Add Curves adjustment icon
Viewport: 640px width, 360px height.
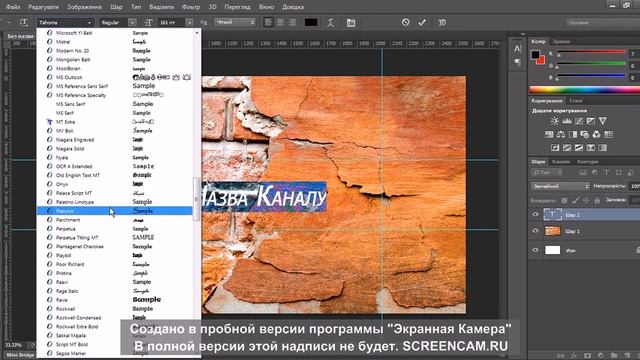(578, 121)
